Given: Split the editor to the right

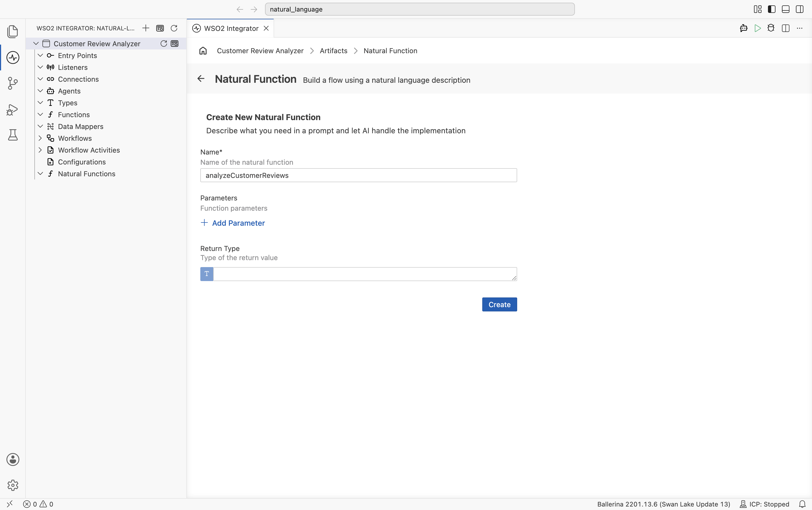Looking at the screenshot, I should 785,28.
